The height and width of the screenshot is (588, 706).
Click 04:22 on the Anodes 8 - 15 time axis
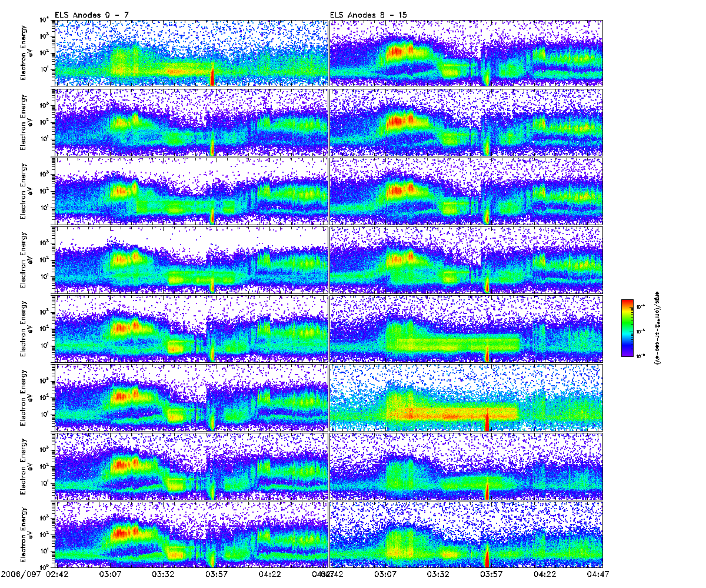point(544,573)
